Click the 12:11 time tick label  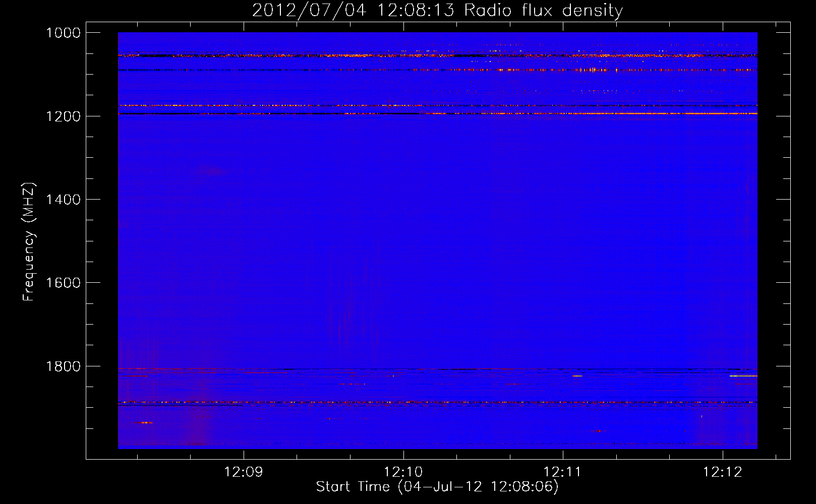coord(562,472)
